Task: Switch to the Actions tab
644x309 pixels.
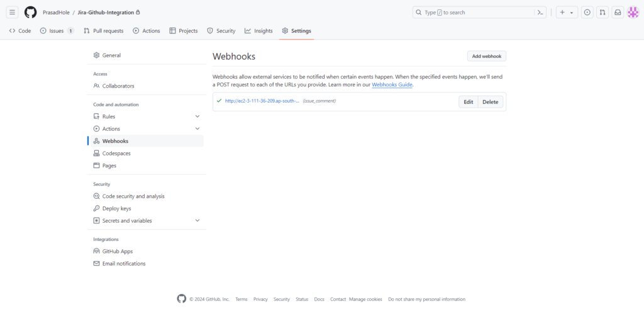Action: [x=147, y=31]
